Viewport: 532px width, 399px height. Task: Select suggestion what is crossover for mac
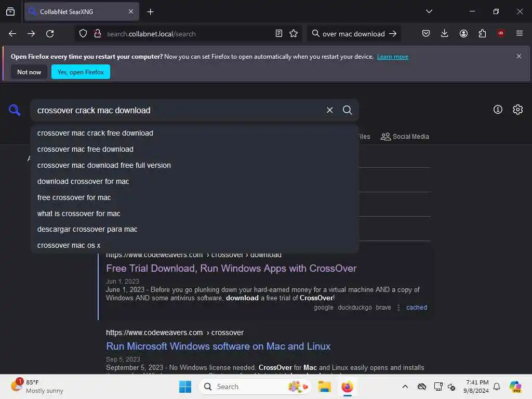point(194,214)
